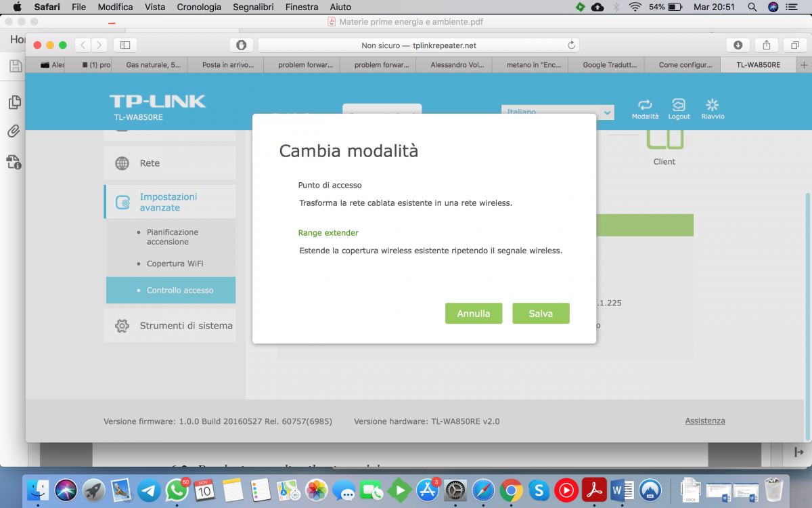812x508 pixels.
Task: Click the battery status in menu bar
Action: [x=666, y=7]
